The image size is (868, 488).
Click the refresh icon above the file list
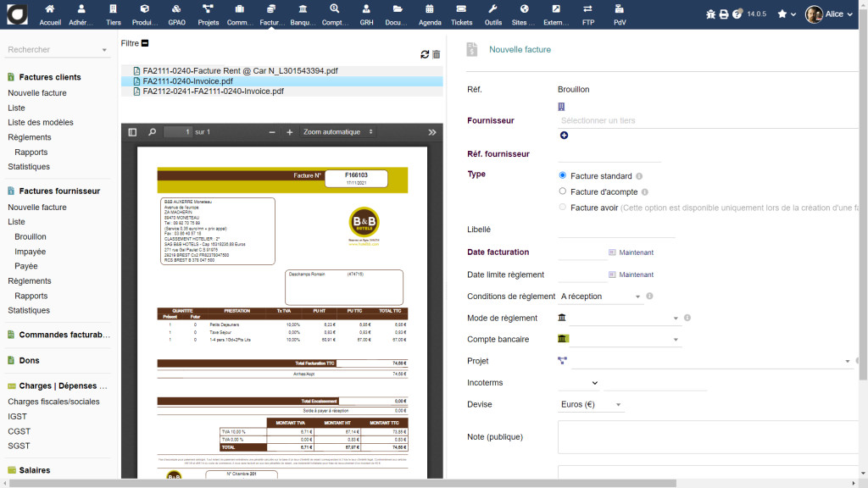[x=425, y=54]
